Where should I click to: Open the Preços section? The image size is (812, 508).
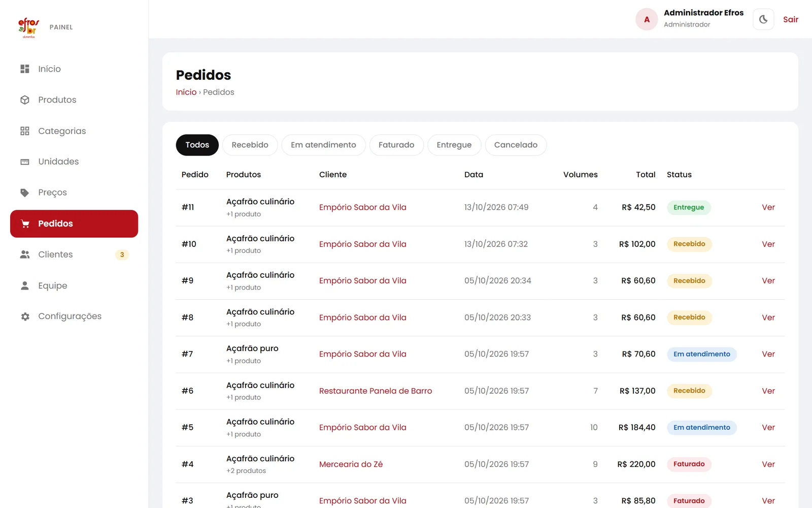[x=74, y=193]
